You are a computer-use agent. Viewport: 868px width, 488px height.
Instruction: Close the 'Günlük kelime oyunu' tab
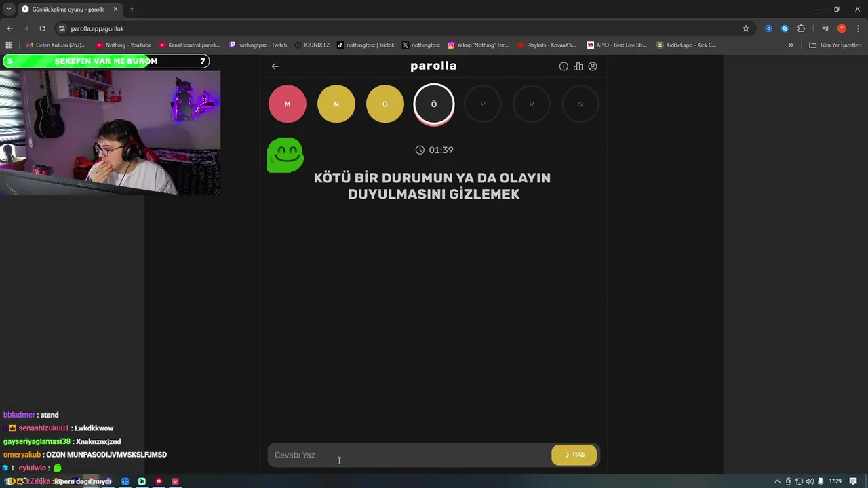click(115, 9)
